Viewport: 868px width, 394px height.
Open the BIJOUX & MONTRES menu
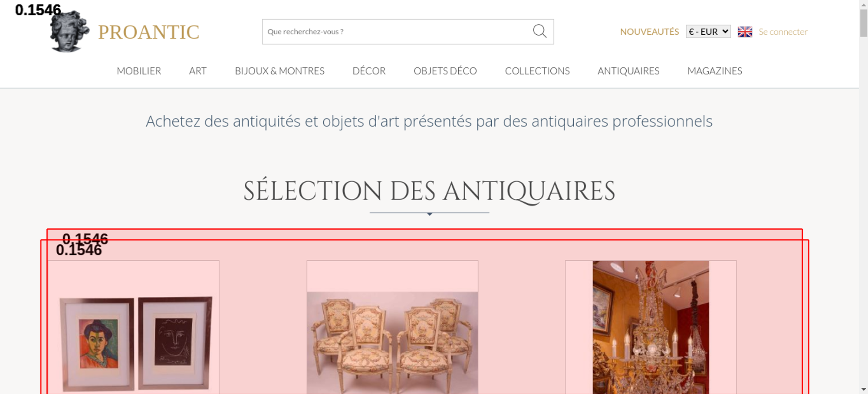tap(279, 71)
